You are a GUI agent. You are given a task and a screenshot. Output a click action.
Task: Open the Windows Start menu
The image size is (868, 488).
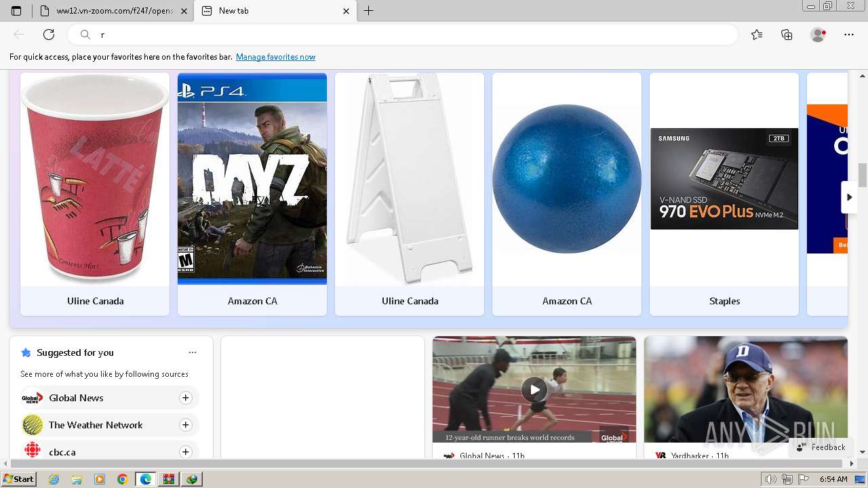(18, 479)
